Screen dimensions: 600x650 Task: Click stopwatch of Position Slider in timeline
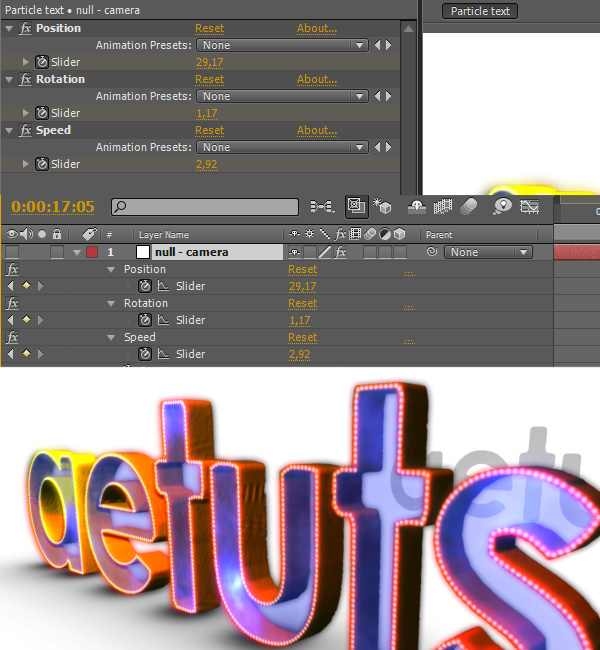[145, 286]
